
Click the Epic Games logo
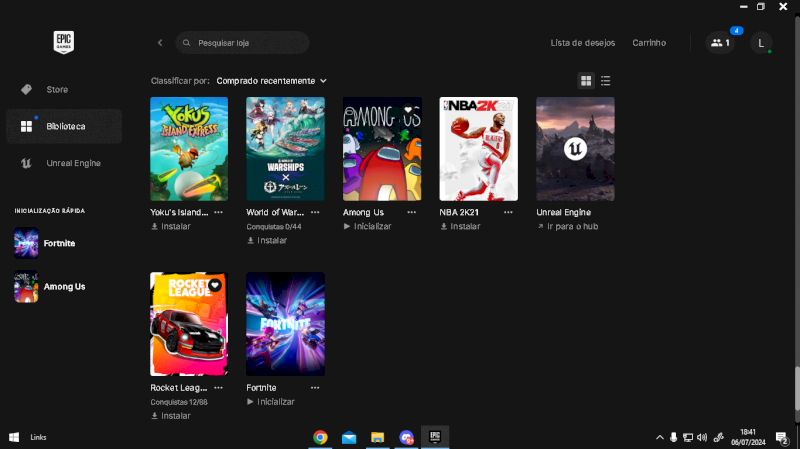[x=64, y=42]
